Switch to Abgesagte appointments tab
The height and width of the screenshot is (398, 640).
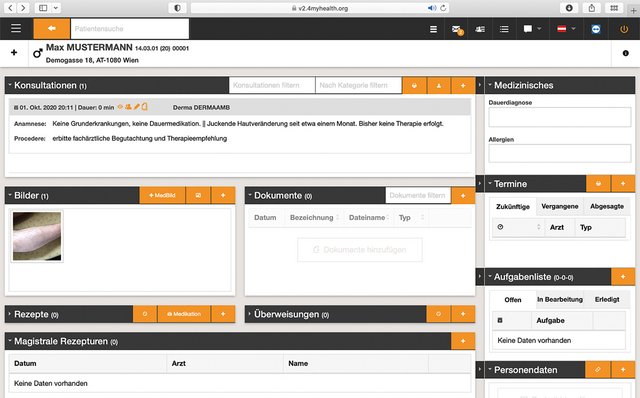pos(607,207)
